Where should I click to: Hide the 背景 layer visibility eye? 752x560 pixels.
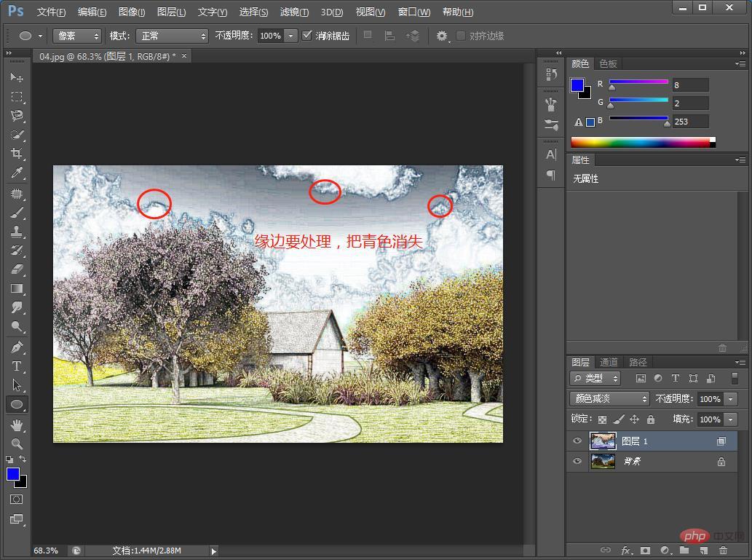point(577,461)
